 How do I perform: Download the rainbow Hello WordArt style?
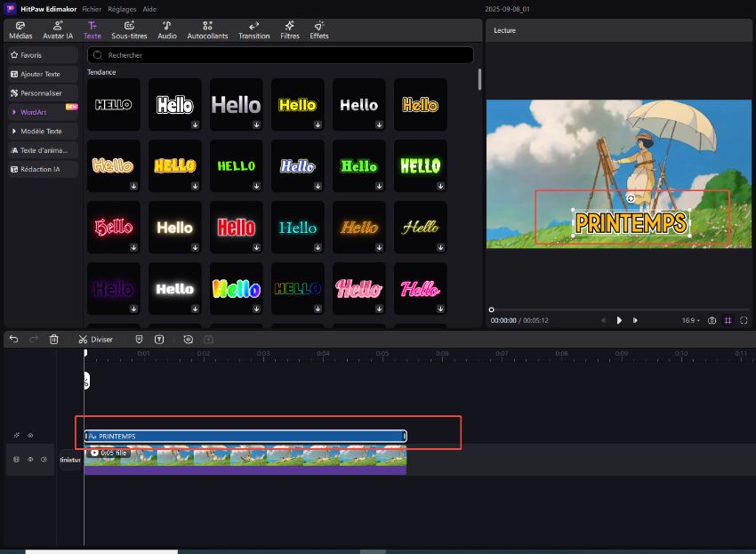(256, 309)
